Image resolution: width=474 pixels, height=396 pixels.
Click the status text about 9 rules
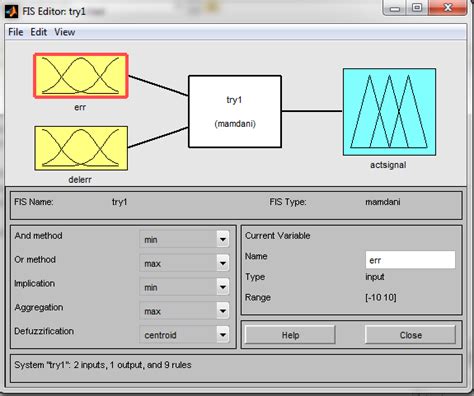pos(103,365)
